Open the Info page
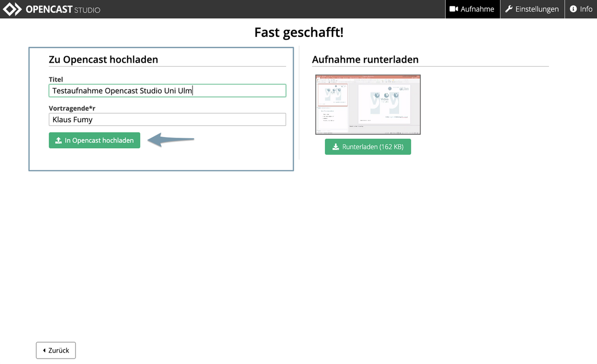This screenshot has width=597, height=364. tap(581, 9)
